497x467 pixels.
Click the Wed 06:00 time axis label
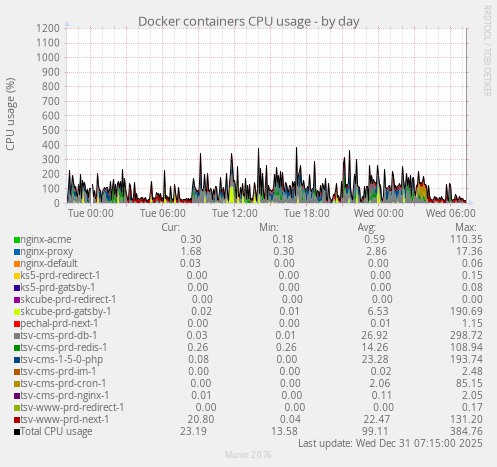click(451, 213)
